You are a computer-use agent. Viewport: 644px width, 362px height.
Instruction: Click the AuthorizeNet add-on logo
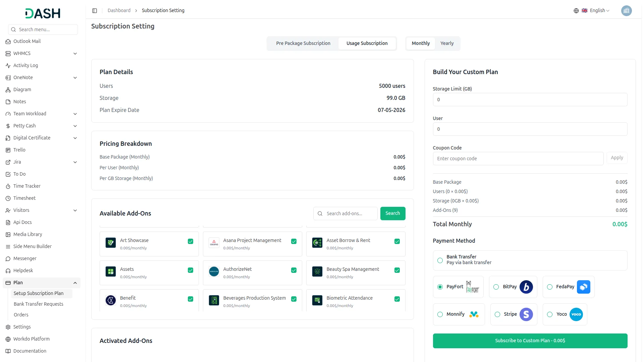214,271
